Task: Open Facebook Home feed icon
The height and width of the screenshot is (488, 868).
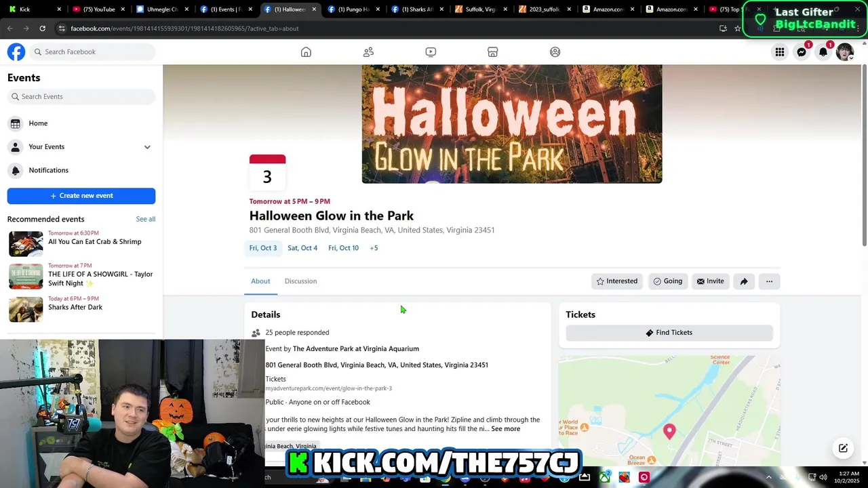Action: (306, 52)
